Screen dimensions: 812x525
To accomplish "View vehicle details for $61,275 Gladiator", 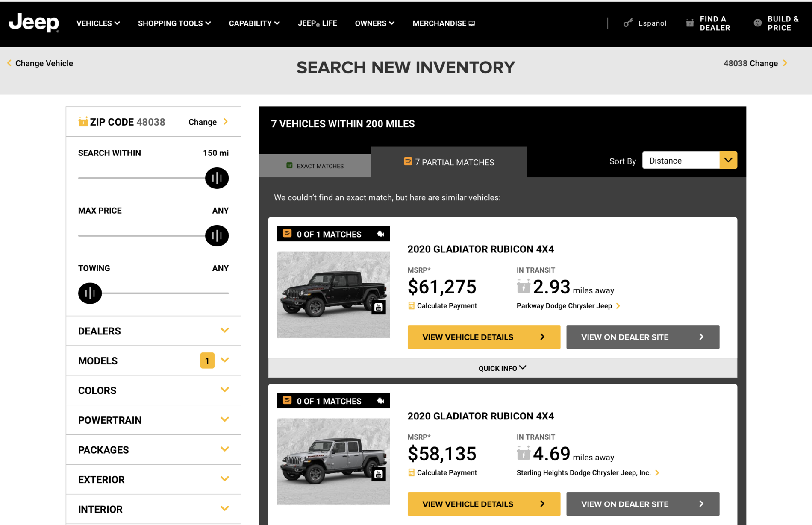I will [x=483, y=337].
